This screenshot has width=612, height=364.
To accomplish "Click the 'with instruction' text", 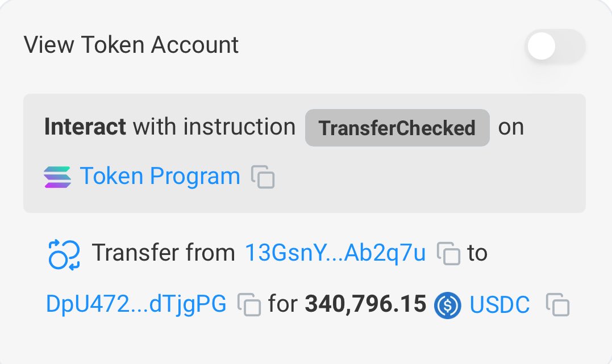I will (214, 127).
